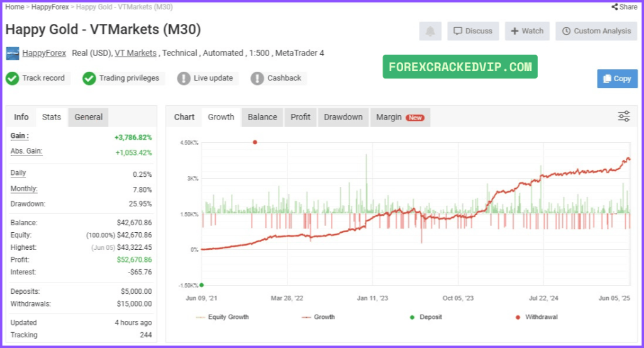The width and height of the screenshot is (644, 348).
Task: Click the FOREXCRACKEDVIP.COM banner
Action: coord(460,67)
